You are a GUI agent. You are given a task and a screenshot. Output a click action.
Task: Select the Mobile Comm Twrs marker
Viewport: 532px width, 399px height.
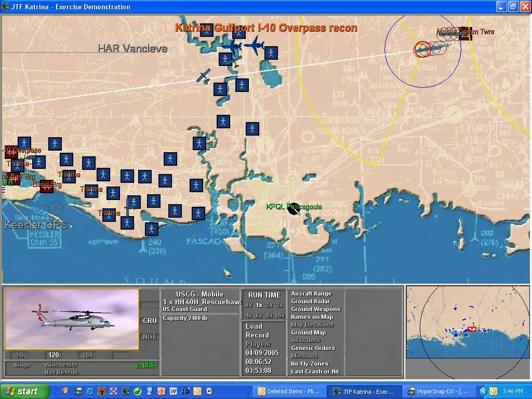click(465, 33)
